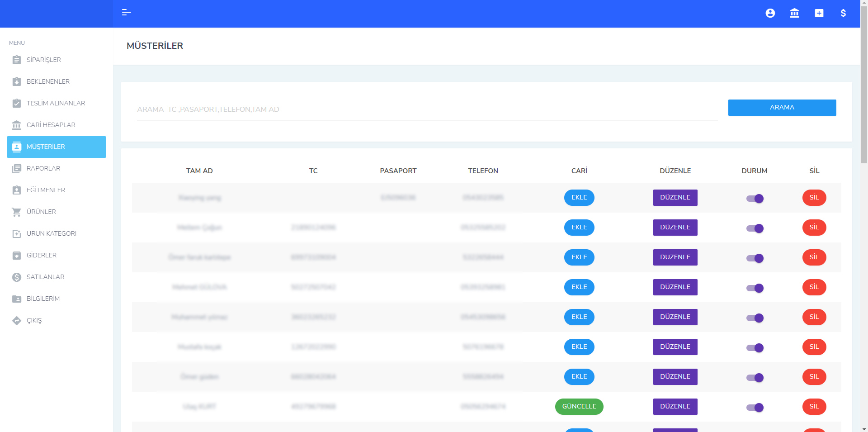Click the CARİ column header

(x=579, y=171)
